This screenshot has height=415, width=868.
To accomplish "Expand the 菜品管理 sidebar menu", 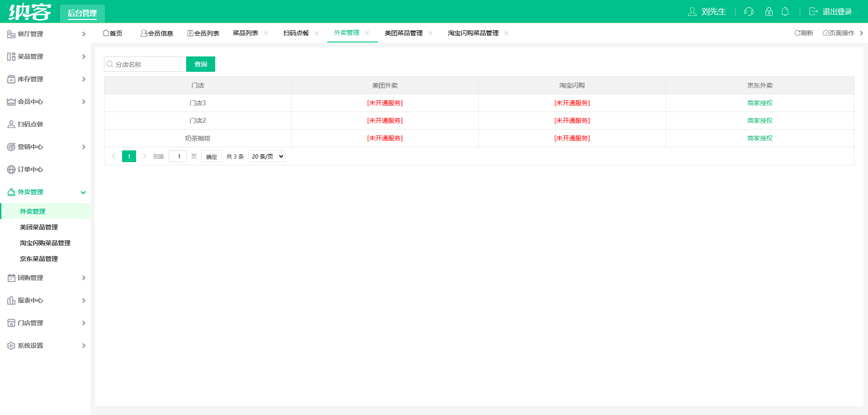I will pos(45,56).
